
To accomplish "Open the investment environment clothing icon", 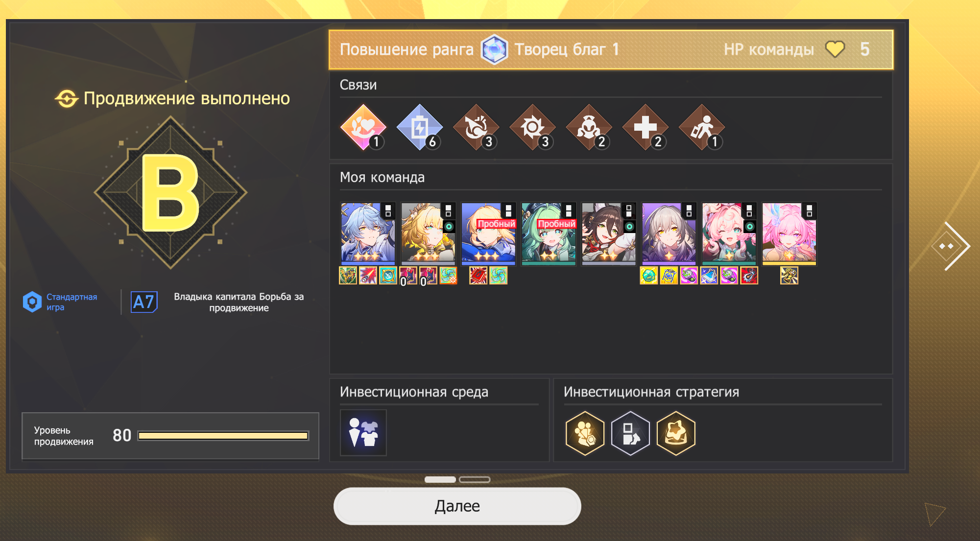I will coord(363,433).
